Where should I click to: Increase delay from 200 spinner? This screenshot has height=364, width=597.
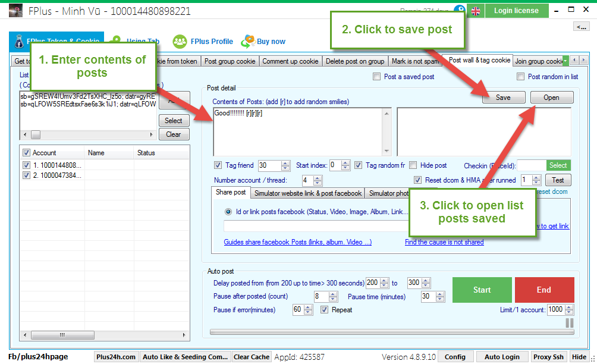[385, 281]
